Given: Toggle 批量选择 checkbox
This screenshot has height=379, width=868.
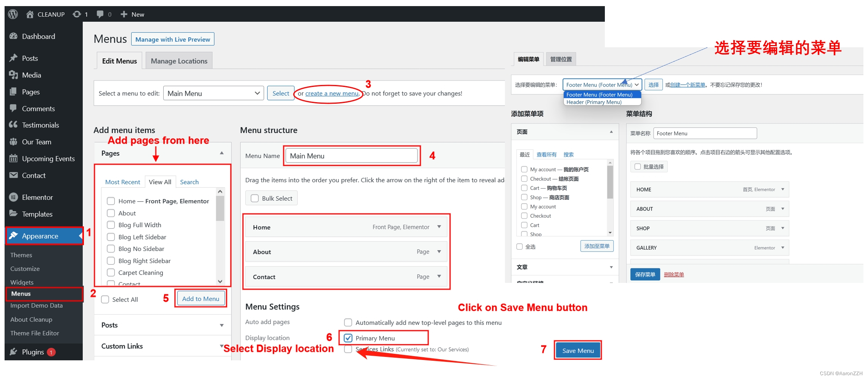Looking at the screenshot, I should [x=637, y=167].
